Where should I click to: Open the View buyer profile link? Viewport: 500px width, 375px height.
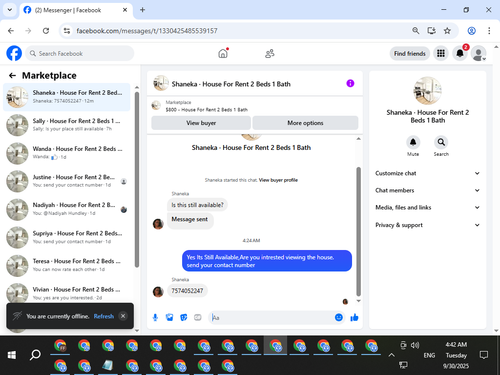click(278, 180)
